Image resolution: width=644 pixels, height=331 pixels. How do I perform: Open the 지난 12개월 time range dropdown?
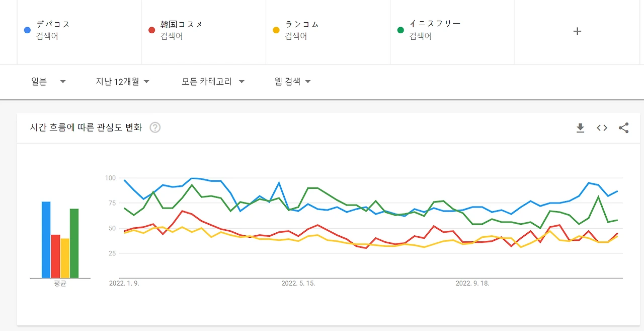[122, 82]
